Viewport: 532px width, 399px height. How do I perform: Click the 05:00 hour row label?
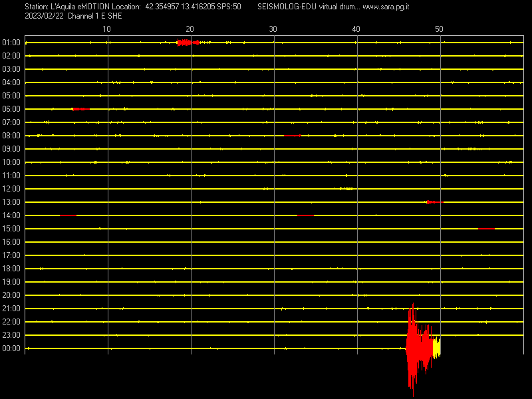coord(11,96)
